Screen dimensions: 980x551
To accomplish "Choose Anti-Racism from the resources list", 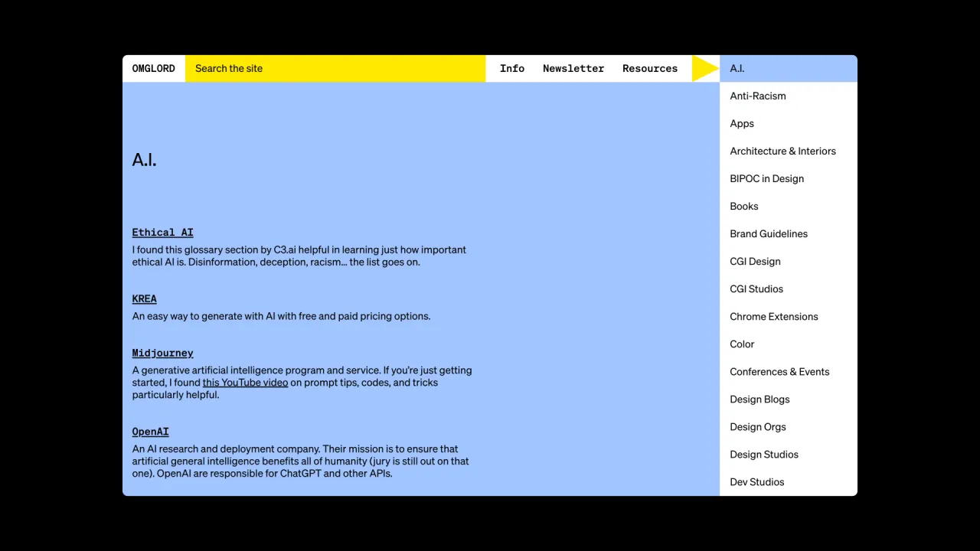I will click(x=789, y=96).
